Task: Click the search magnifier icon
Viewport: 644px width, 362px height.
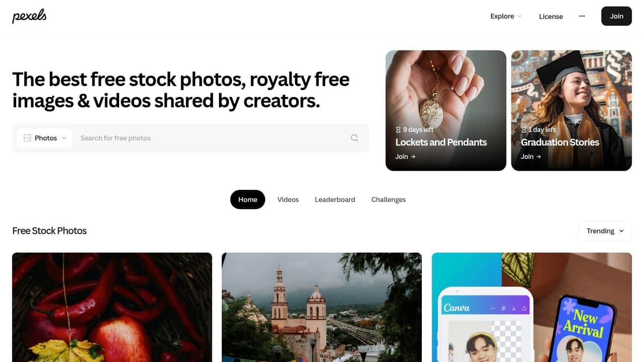Action: tap(354, 138)
